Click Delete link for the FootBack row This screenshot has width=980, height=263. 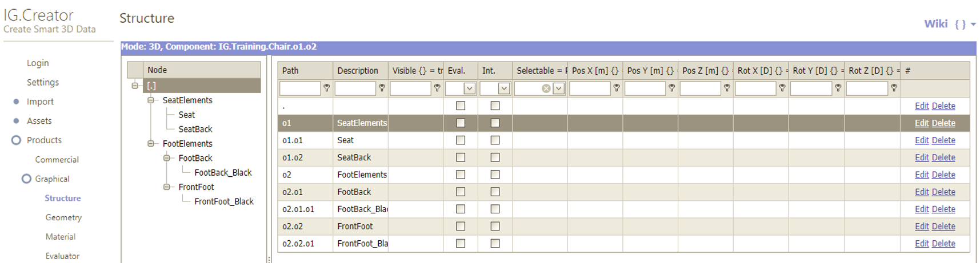pos(943,192)
